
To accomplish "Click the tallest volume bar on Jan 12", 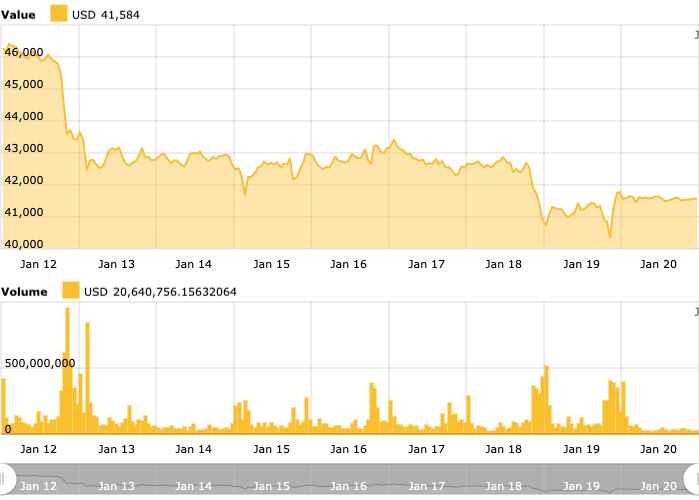I will [x=67, y=370].
